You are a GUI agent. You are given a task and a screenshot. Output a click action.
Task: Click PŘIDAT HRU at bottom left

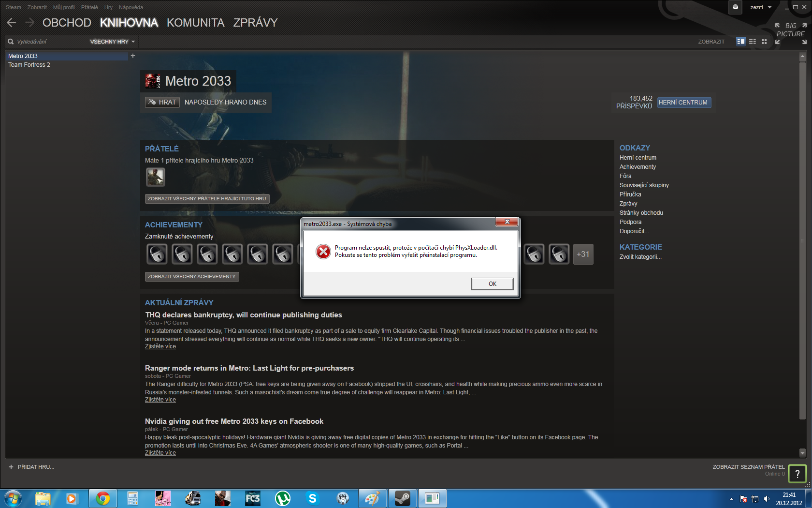click(31, 467)
